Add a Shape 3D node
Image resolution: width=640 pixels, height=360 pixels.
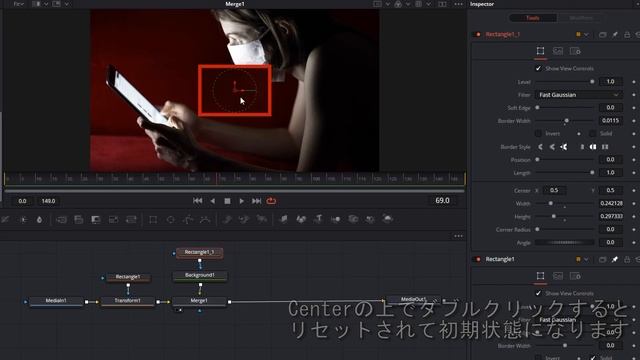pyautogui.click(x=301, y=220)
